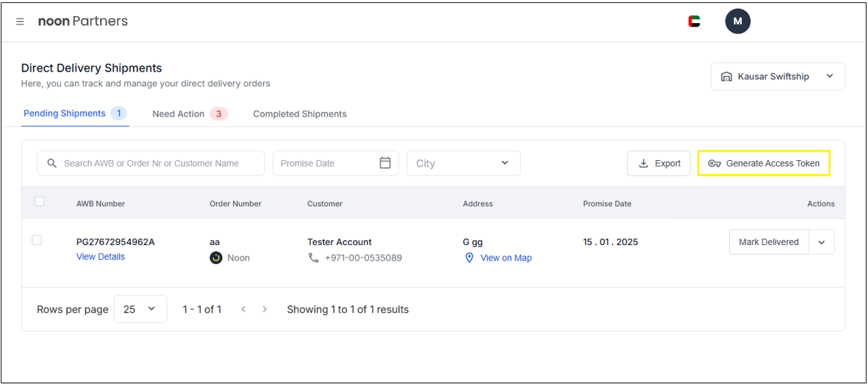Open the hamburger navigation menu
Screen dimensions: 868x384
[x=20, y=22]
